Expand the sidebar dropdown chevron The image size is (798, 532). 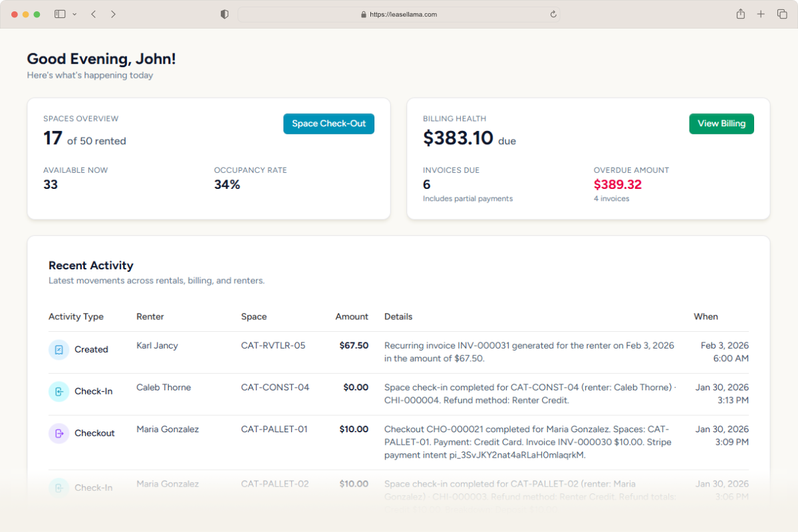click(74, 14)
